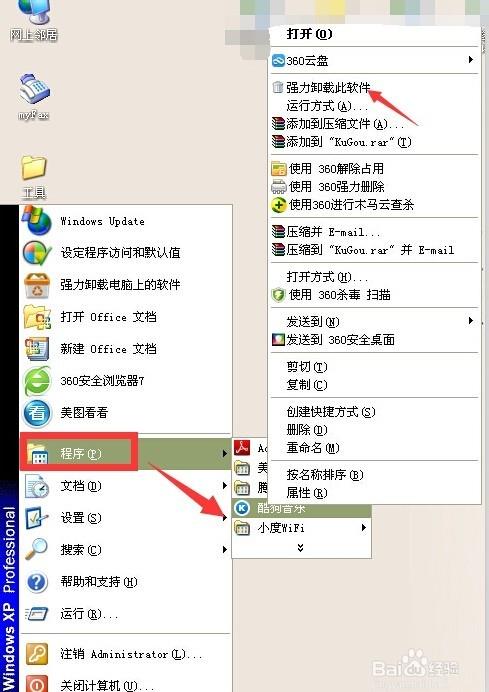Open the 工具 folder on the desktop

tap(34, 177)
